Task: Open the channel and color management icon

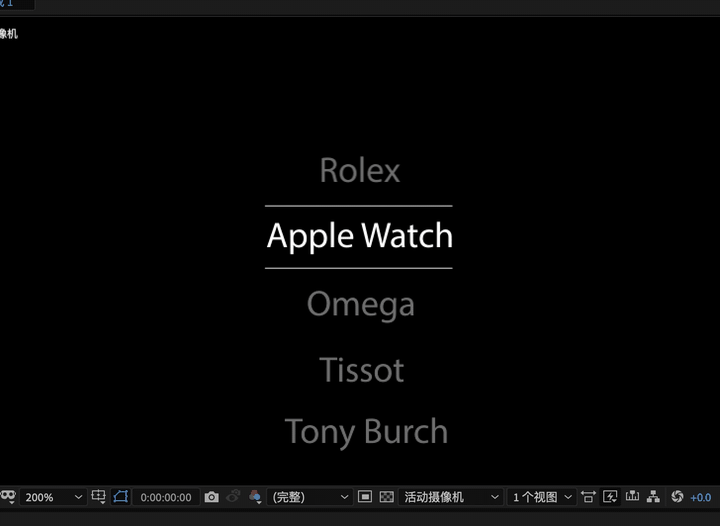Action: [255, 497]
